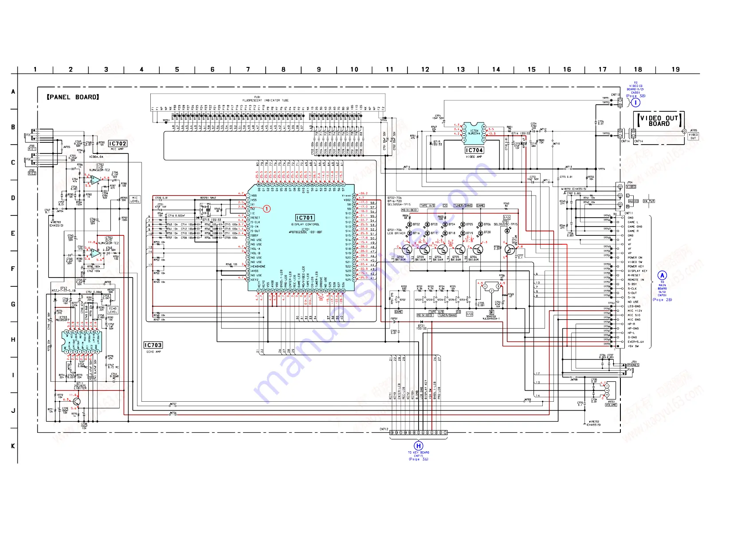Click the VIDEO OUT BOARD title
Viewport: 745px width, 560px height.
(x=659, y=121)
